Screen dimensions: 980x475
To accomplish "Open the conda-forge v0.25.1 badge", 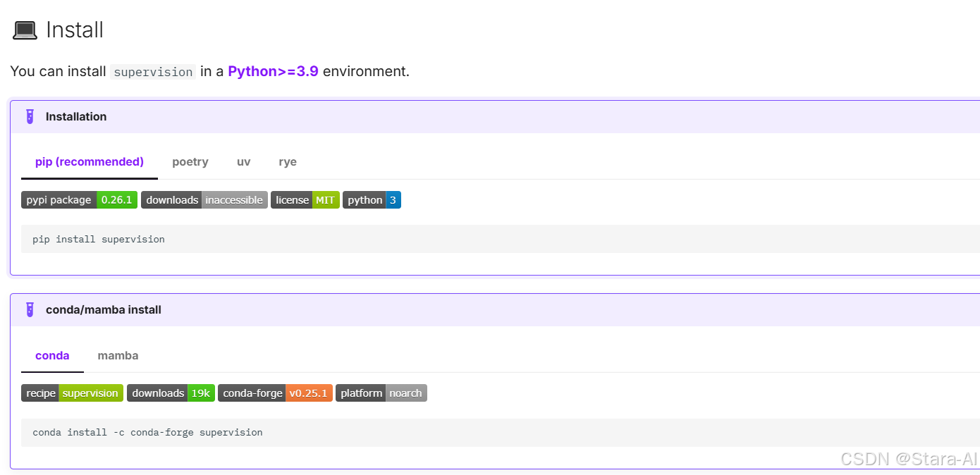I will pos(275,393).
